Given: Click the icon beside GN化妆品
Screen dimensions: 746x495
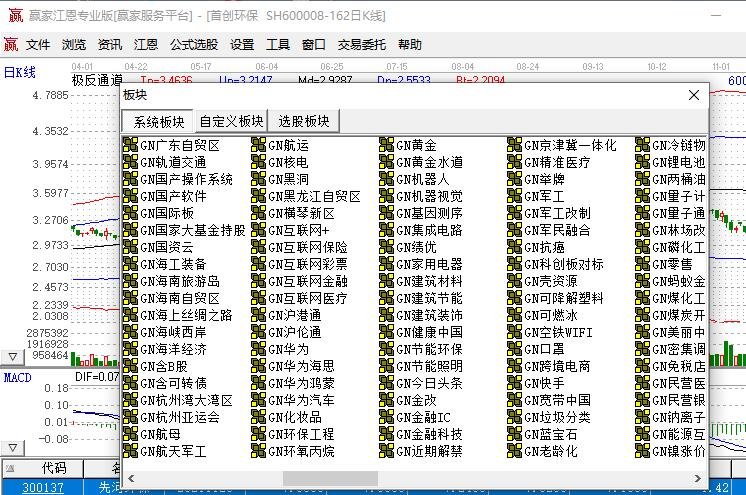Looking at the screenshot, I should [x=258, y=417].
